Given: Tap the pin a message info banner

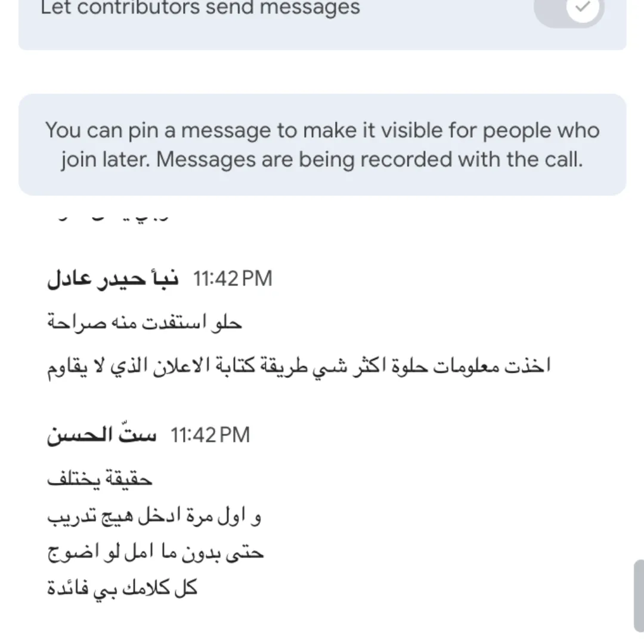Looking at the screenshot, I should (323, 144).
